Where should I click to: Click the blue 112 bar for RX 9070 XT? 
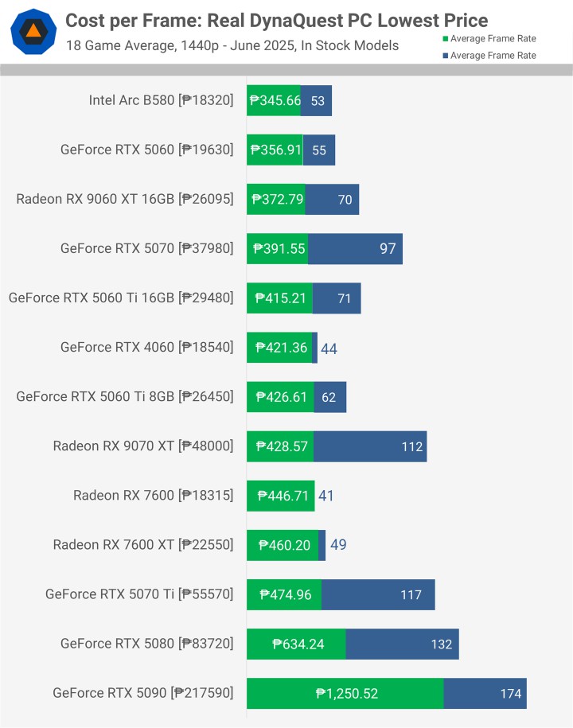pyautogui.click(x=370, y=446)
